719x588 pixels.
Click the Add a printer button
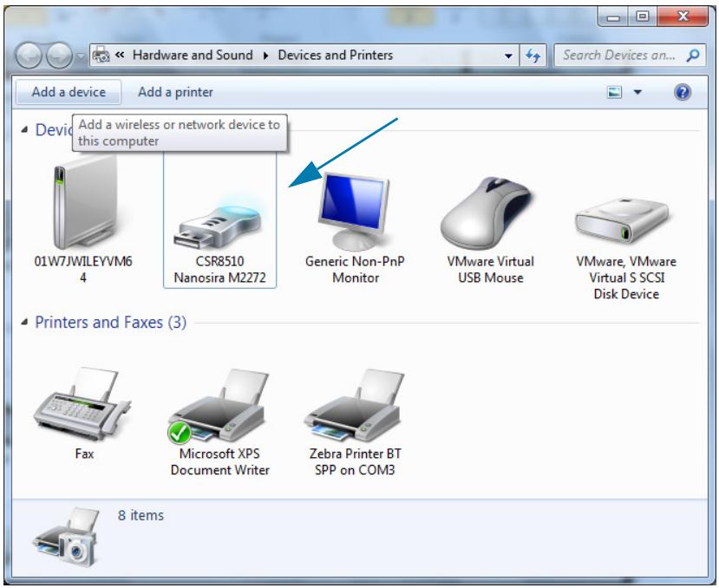tap(175, 92)
